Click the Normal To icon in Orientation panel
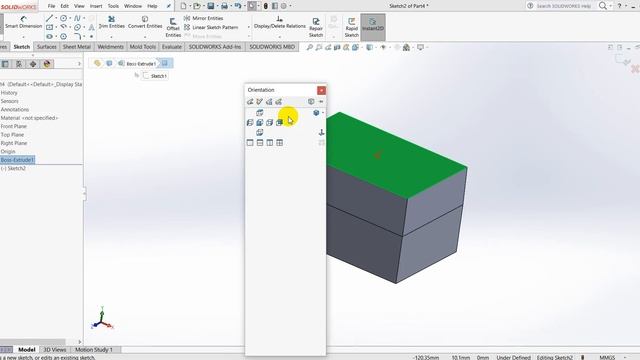Screen dimensions: 640x360 pos(322,132)
